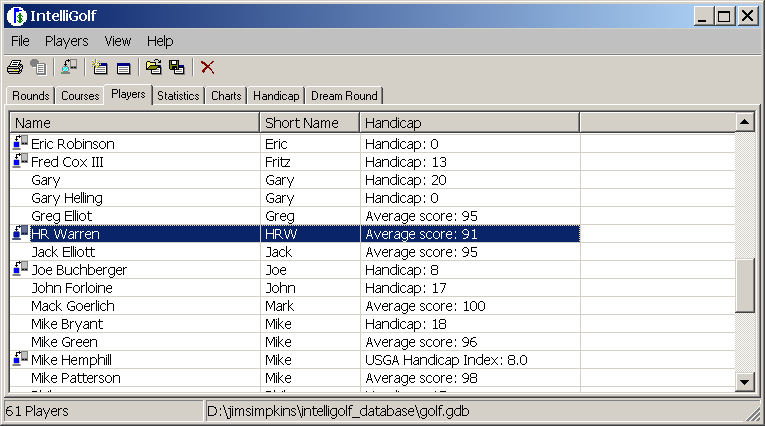The height and width of the screenshot is (426, 765).
Task: Click Handicap: 20 cell
Action: [x=406, y=180]
